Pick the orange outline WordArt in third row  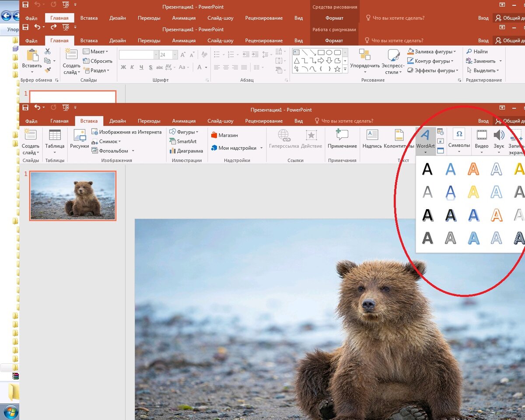click(x=497, y=215)
